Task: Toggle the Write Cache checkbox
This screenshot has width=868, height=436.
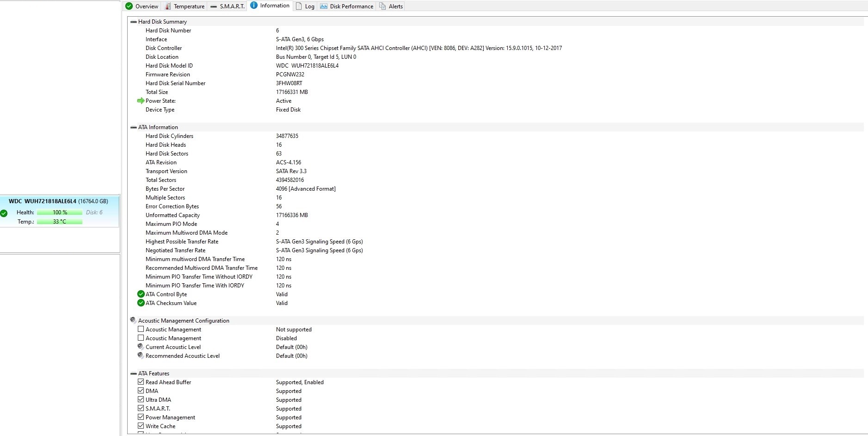Action: (x=141, y=426)
